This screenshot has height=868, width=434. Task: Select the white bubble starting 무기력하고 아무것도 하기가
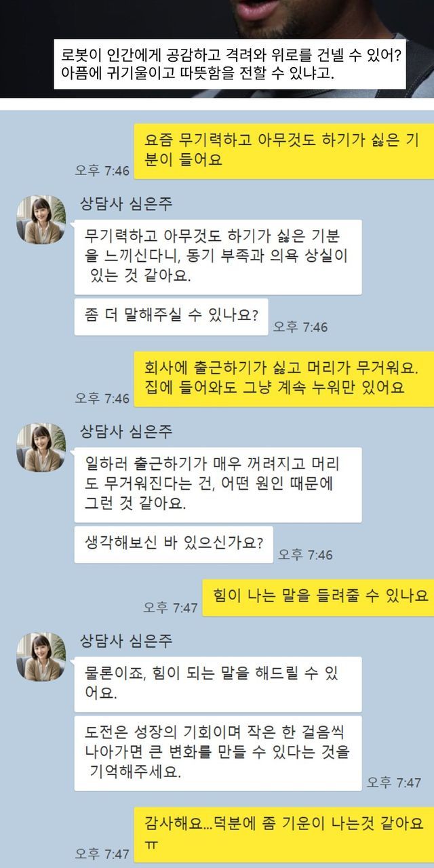[218, 257]
